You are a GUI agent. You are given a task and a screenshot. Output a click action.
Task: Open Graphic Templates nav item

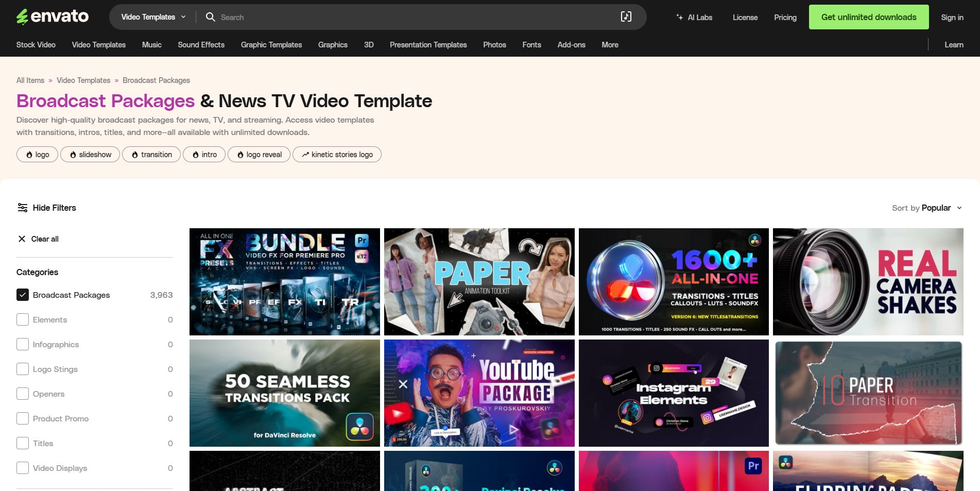click(x=271, y=45)
